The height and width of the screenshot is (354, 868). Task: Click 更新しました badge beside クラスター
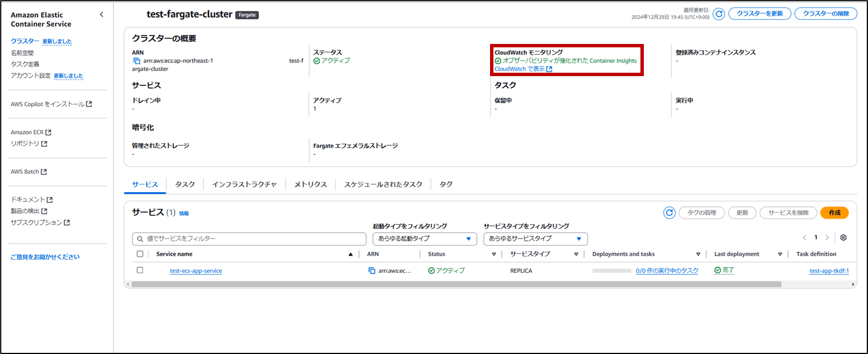57,42
